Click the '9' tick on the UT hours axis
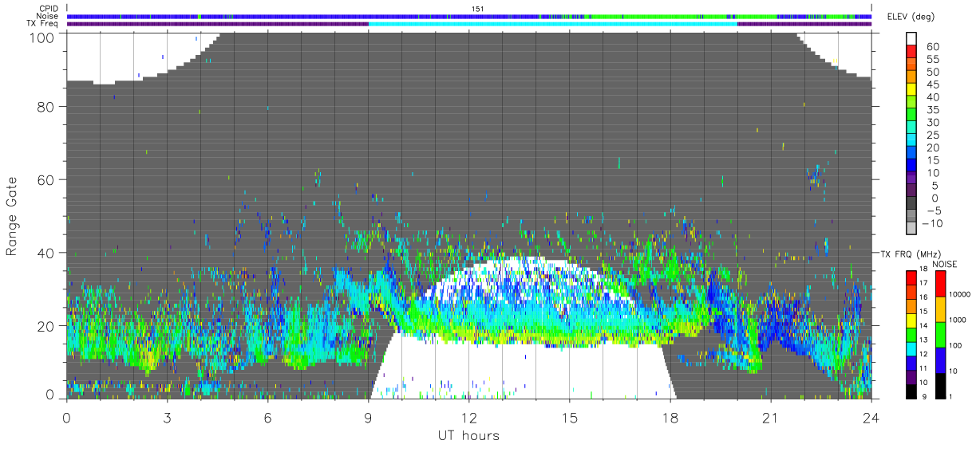The height and width of the screenshot is (452, 980). tap(368, 417)
